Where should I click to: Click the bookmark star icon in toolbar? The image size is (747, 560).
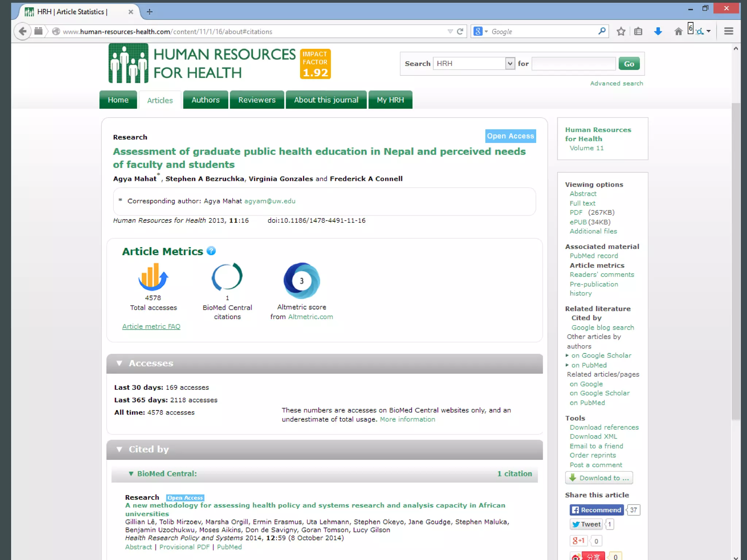[x=621, y=31]
